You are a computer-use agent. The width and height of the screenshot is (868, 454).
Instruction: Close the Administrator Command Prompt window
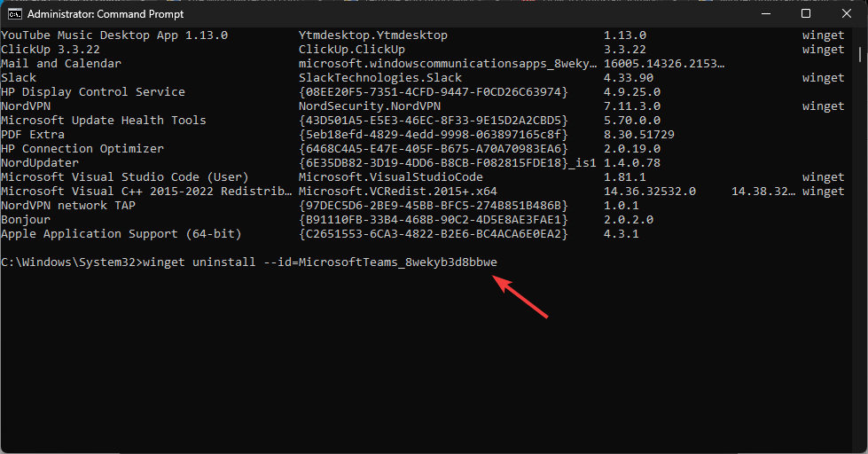point(847,14)
